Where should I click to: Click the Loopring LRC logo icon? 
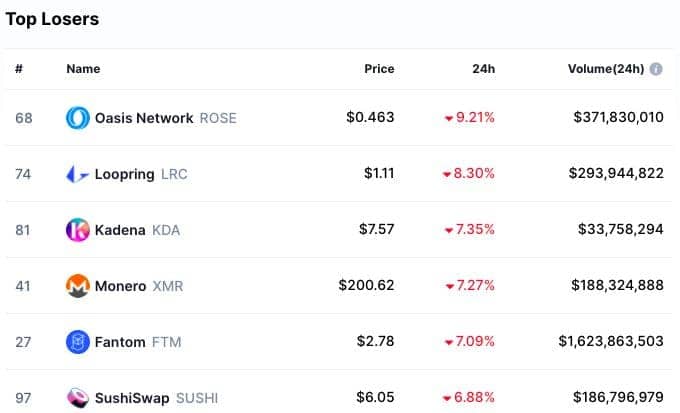tap(78, 174)
